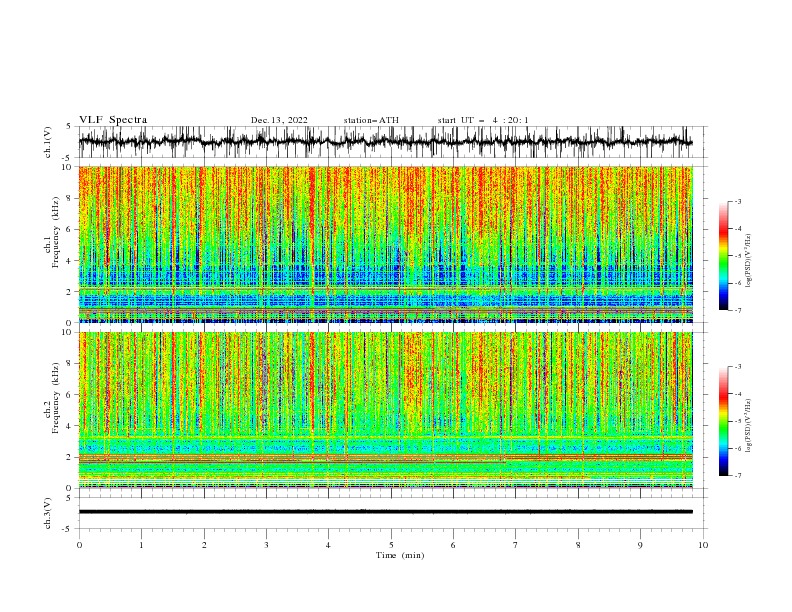This screenshot has width=792, height=612.
Task: Click the time axis tick label "0"
Action: (79, 545)
